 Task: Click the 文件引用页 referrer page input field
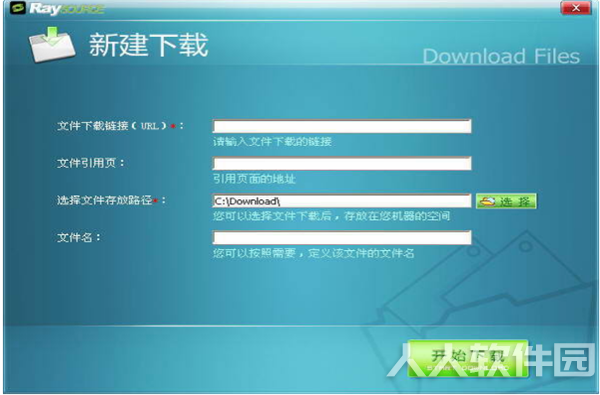click(342, 163)
